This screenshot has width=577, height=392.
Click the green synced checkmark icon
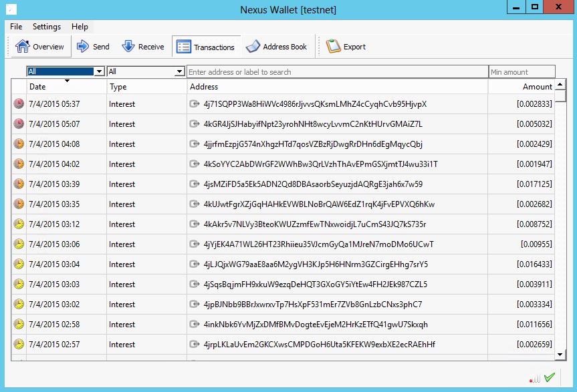point(550,377)
